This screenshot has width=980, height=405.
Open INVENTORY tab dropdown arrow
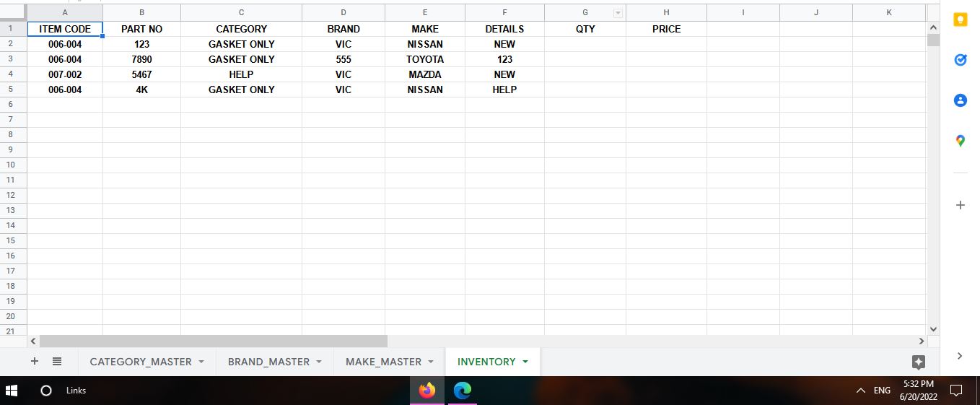(525, 362)
